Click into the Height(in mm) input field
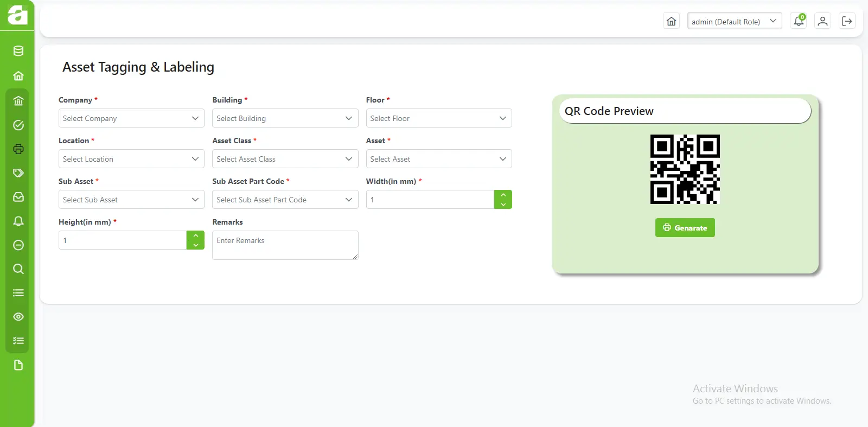 pos(123,240)
